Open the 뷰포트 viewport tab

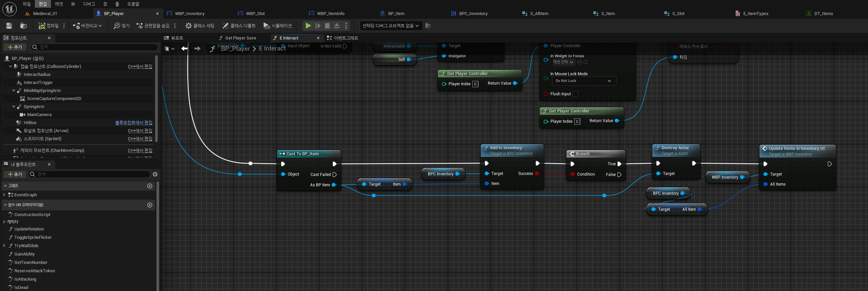(177, 38)
